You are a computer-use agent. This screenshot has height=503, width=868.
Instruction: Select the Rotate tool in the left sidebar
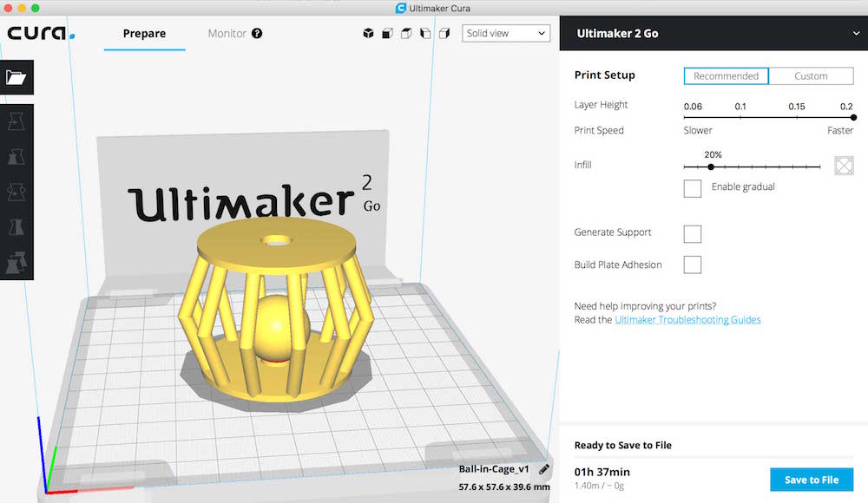click(x=16, y=192)
